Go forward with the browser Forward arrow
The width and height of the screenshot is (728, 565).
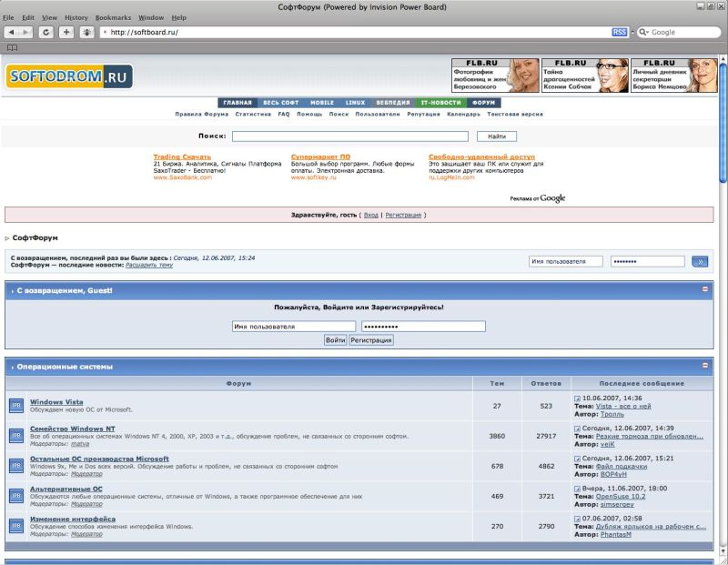(x=25, y=32)
